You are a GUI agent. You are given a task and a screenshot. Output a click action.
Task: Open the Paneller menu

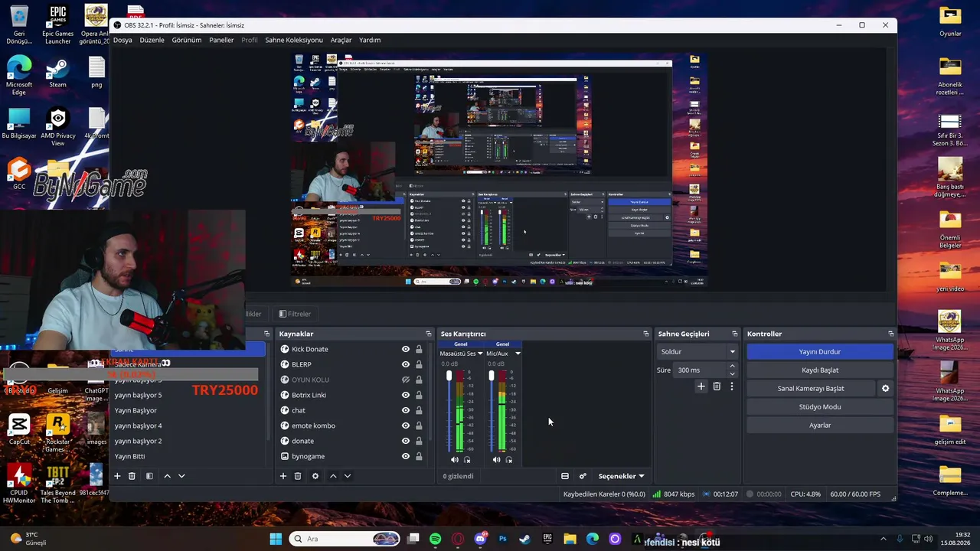(x=221, y=40)
